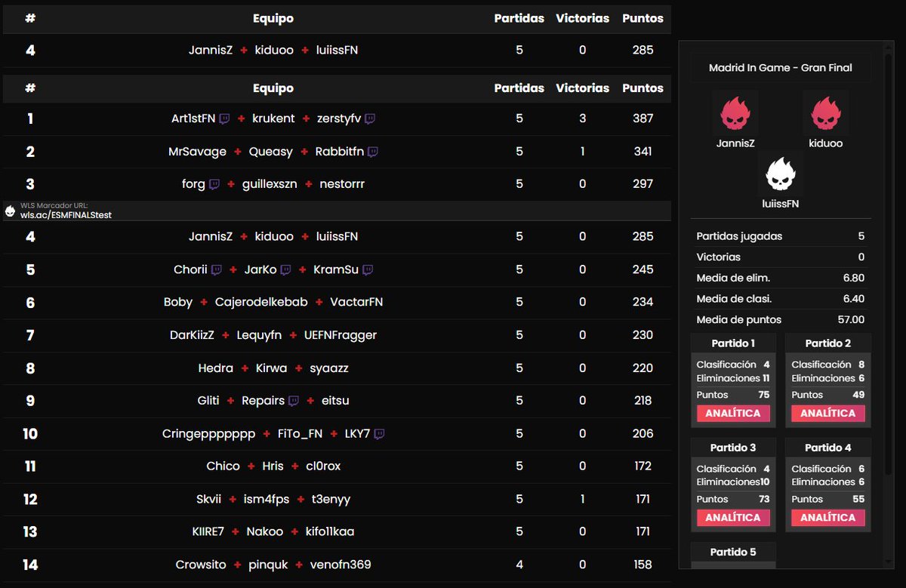Image resolution: width=906 pixels, height=588 pixels.
Task: Select player Cringeppppppp in rank 10
Action: click(209, 434)
